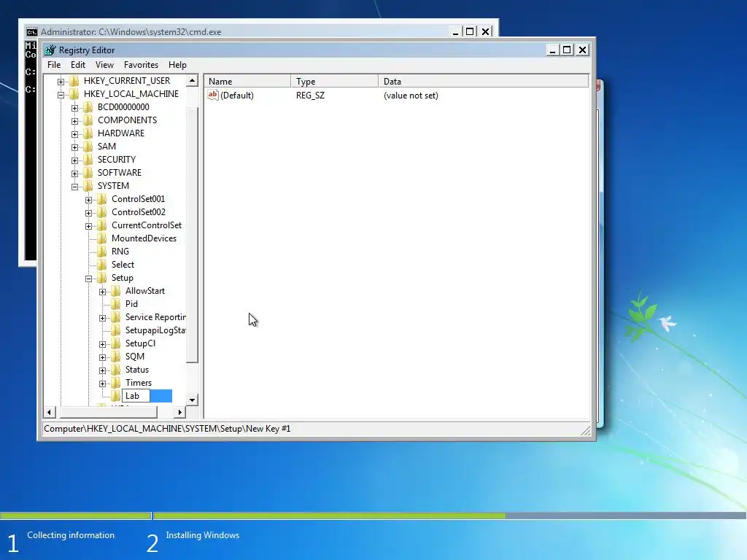This screenshot has width=747, height=560.
Task: Open the Favorites menu
Action: click(141, 65)
